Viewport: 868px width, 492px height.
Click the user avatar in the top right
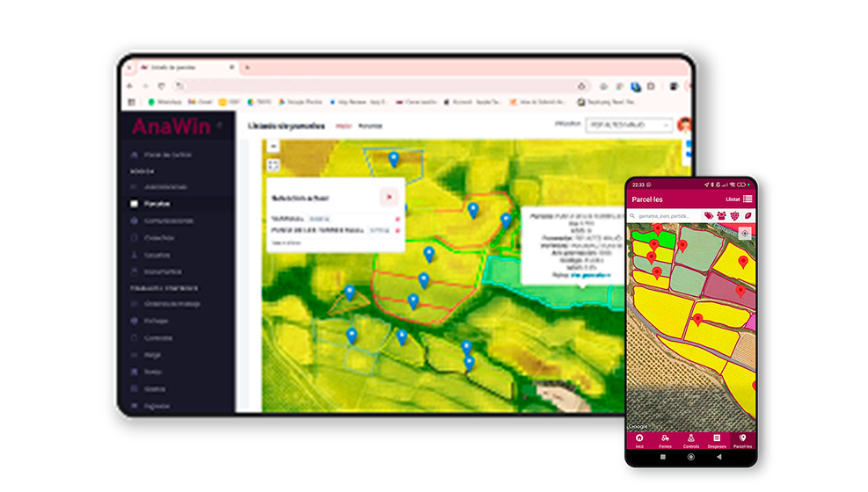pos(684,126)
